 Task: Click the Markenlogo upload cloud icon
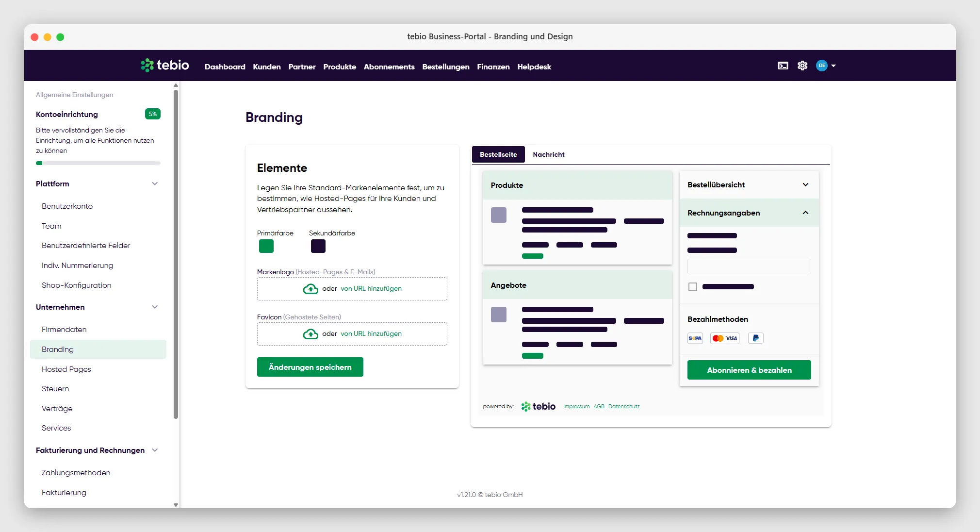(x=310, y=289)
